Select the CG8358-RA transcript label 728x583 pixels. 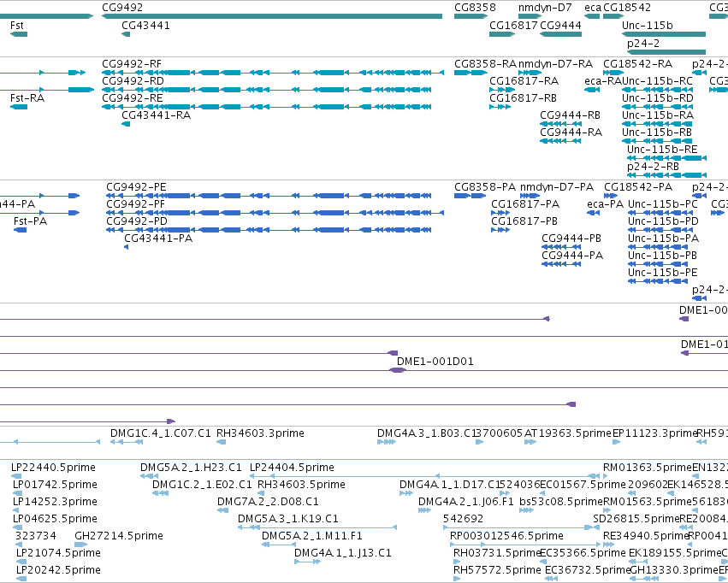(x=486, y=64)
